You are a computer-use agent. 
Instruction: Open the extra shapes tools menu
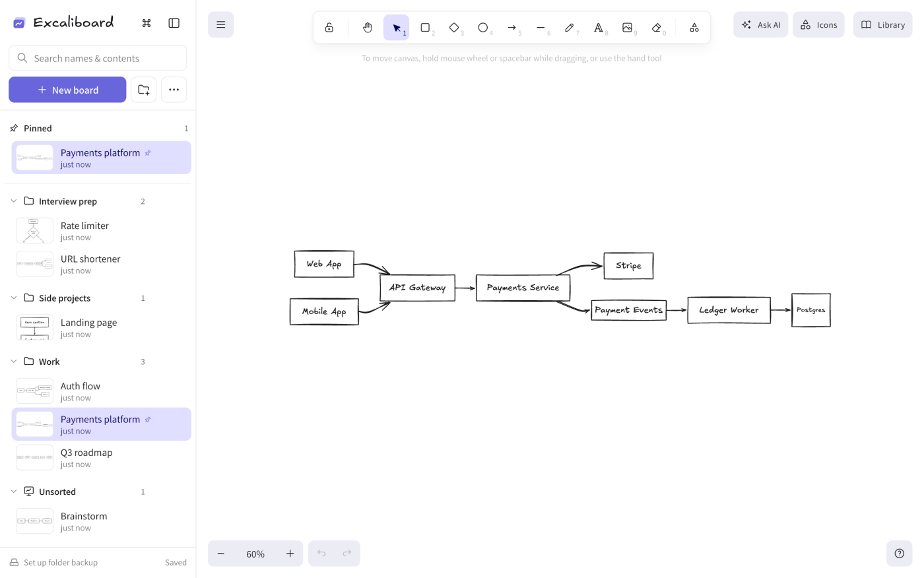pos(694,28)
